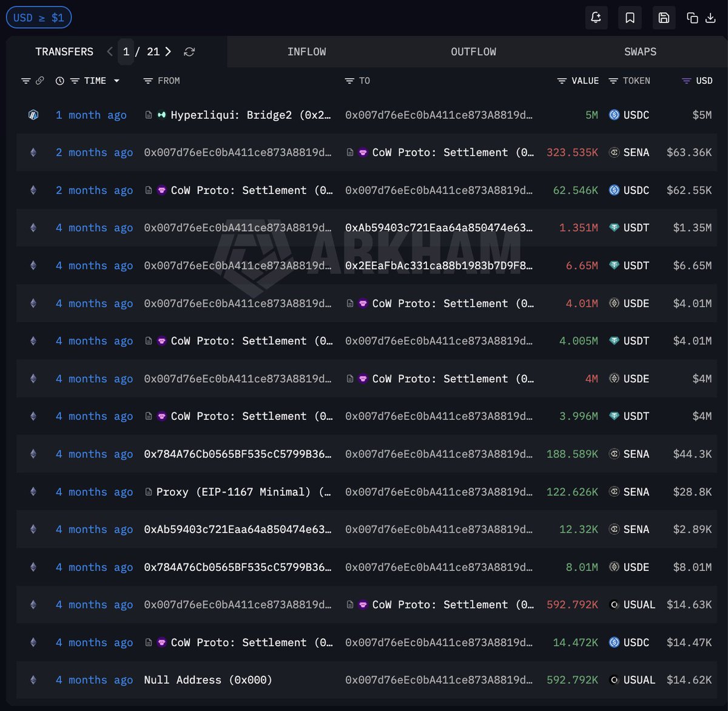
Task: Click the clock icon beside TIME
Action: (59, 81)
